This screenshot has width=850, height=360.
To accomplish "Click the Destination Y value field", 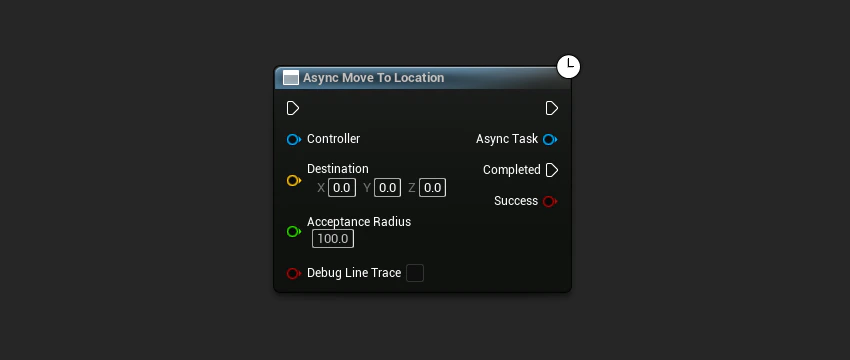I will coord(387,188).
